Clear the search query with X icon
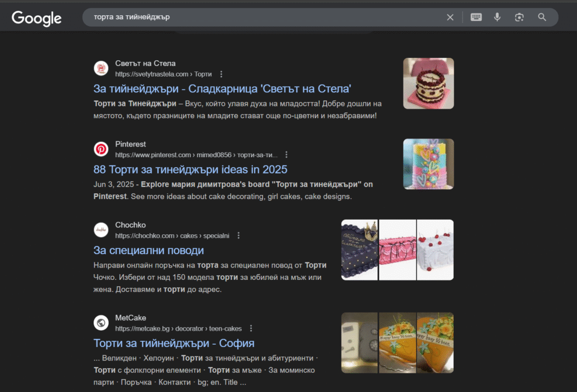The image size is (577, 392). tap(450, 17)
